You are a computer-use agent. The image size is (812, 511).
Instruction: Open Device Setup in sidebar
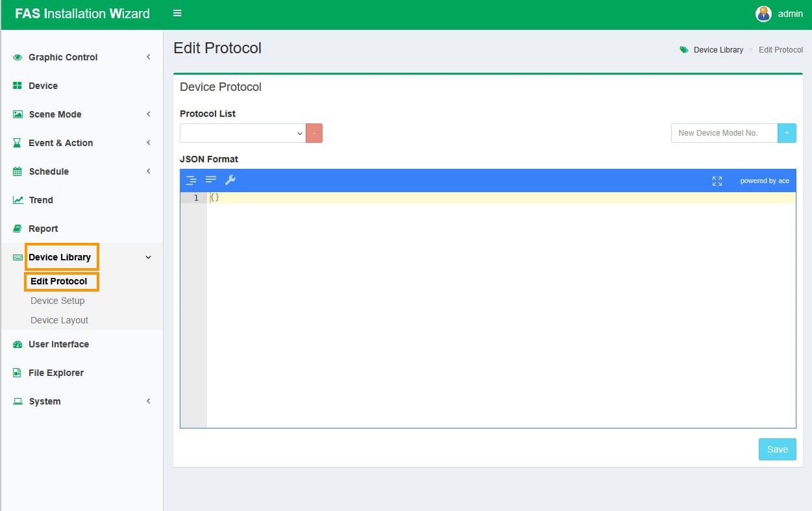57,301
